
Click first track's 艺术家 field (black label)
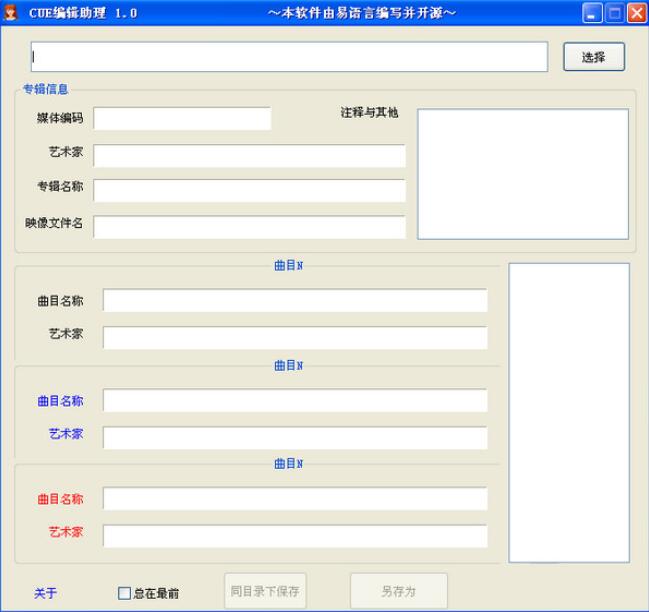295,337
